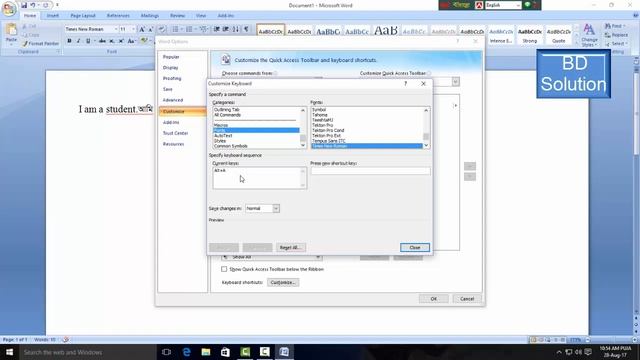This screenshot has height=360, width=640.
Task: Open File Explorer from the taskbar
Action: click(x=206, y=352)
